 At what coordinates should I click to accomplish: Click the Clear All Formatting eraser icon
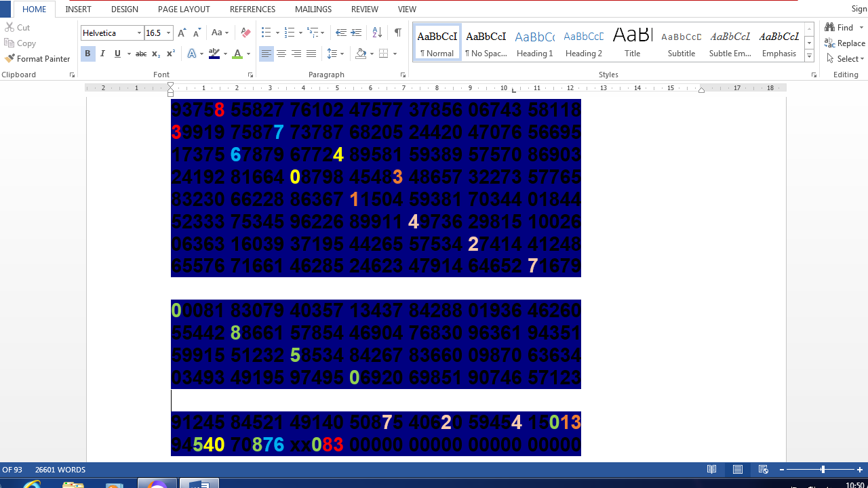click(245, 33)
